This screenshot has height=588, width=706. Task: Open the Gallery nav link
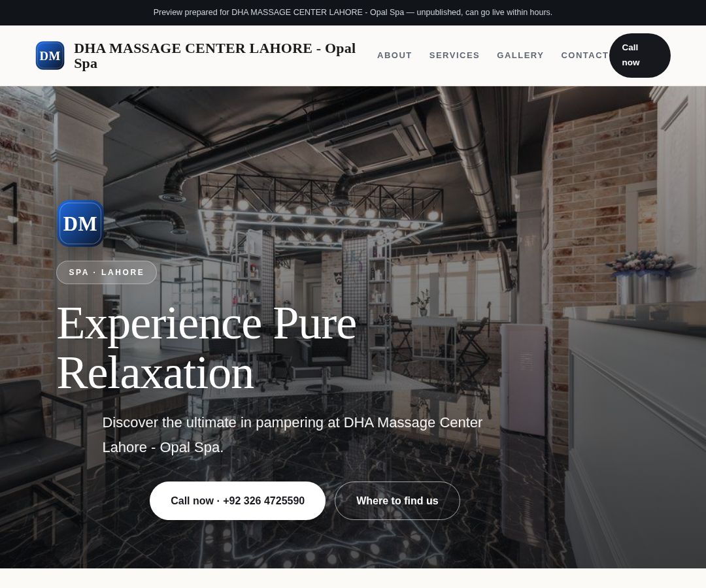tap(520, 56)
